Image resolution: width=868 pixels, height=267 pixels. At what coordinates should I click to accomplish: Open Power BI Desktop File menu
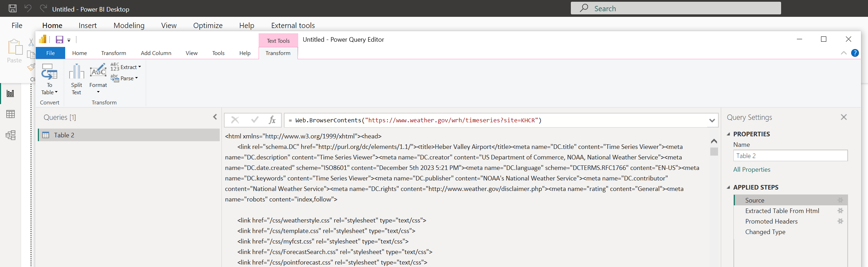[x=17, y=25]
